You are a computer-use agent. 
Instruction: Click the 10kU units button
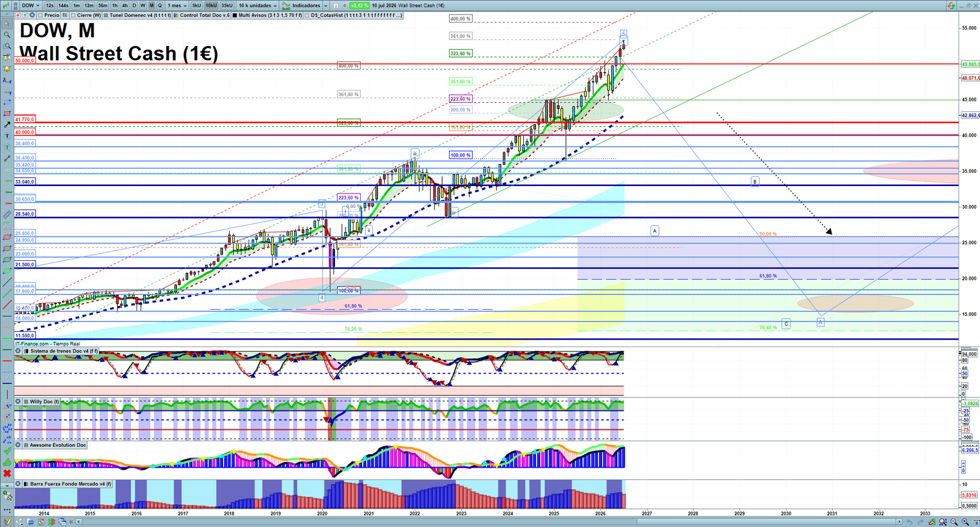[x=211, y=6]
